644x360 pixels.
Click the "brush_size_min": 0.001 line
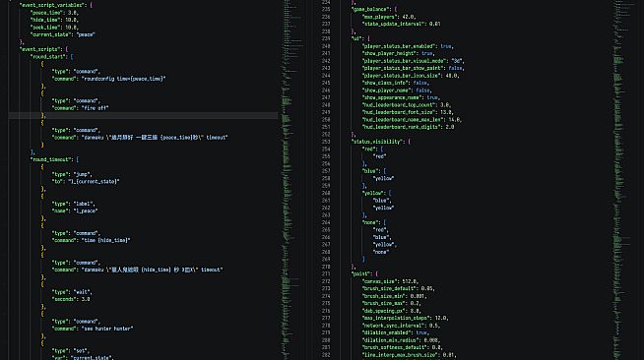click(394, 296)
